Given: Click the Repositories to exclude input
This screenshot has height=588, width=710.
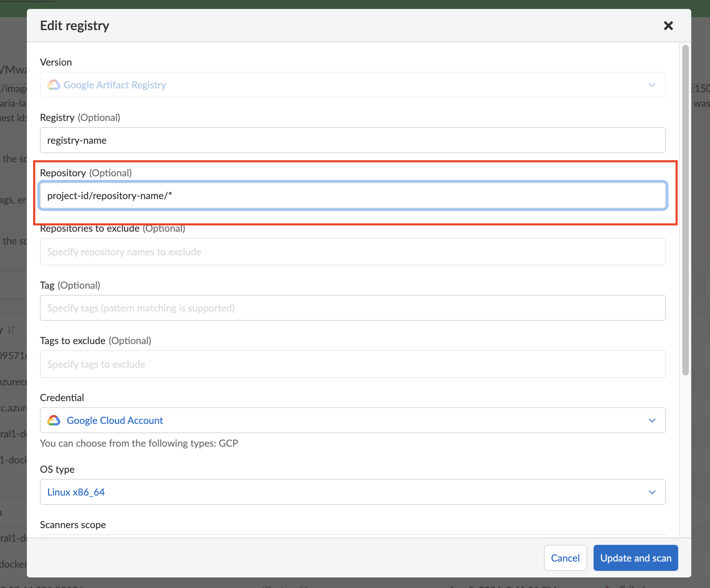Looking at the screenshot, I should (353, 252).
